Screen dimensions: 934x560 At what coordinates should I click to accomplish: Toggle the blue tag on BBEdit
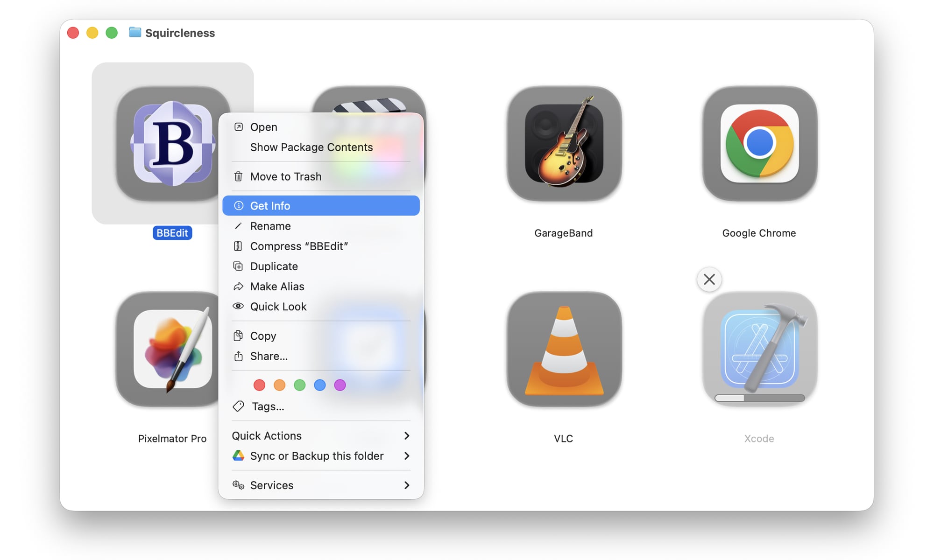320,385
